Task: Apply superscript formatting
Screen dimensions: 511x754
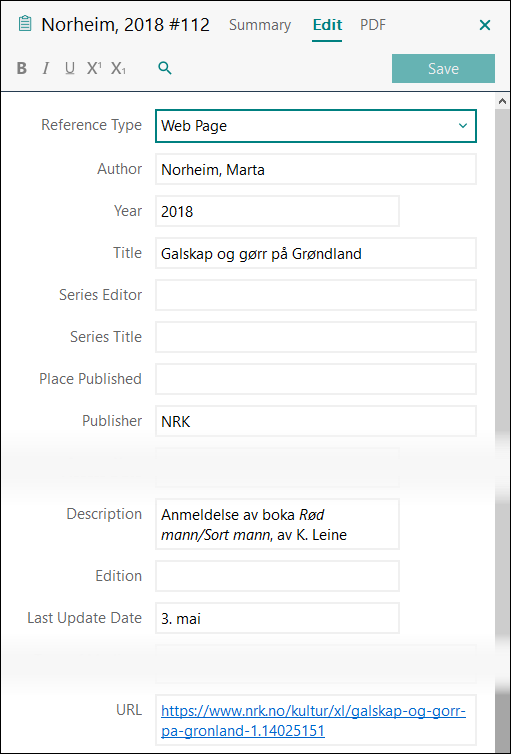Action: pyautogui.click(x=94, y=68)
